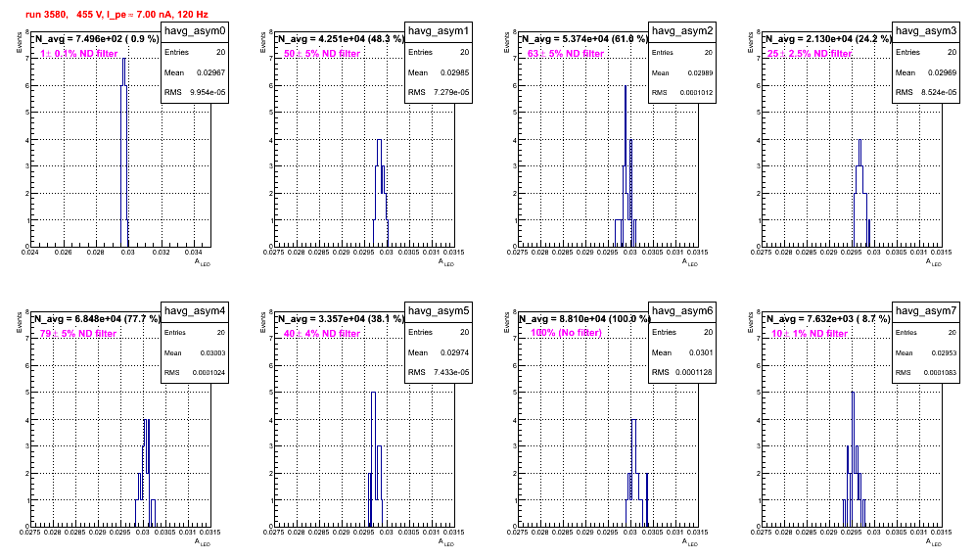
Task: Click the N_avg = 7.496e+02 label
Action: (x=96, y=38)
